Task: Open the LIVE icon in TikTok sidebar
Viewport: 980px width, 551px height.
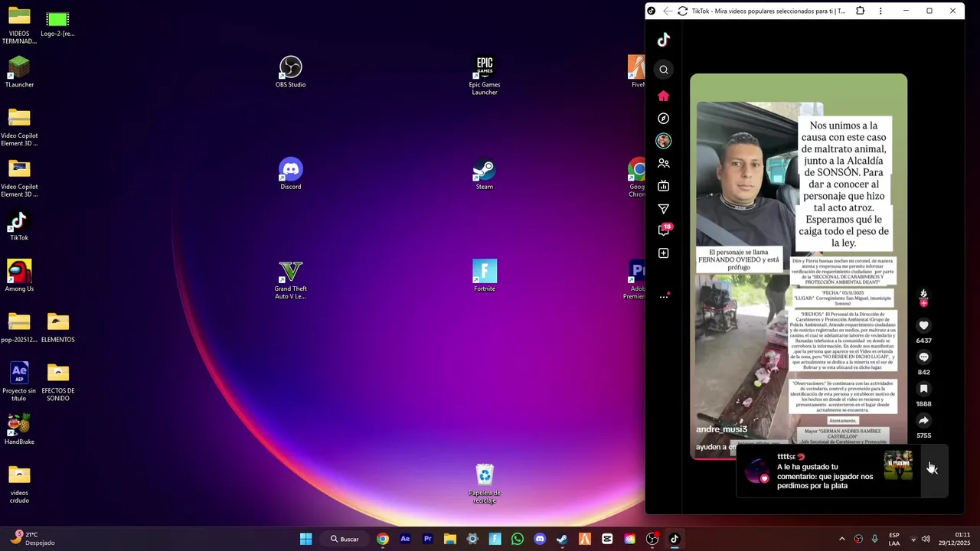Action: coord(664,186)
